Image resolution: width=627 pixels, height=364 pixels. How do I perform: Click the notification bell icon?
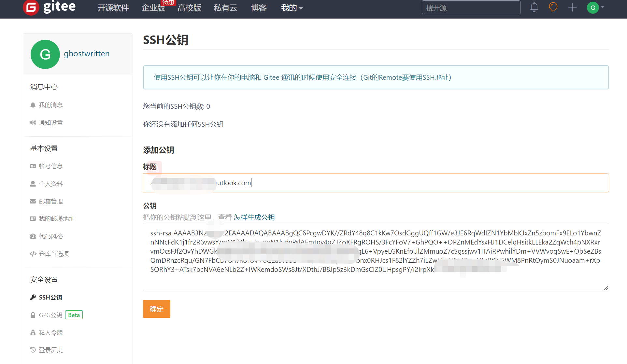[x=534, y=7]
